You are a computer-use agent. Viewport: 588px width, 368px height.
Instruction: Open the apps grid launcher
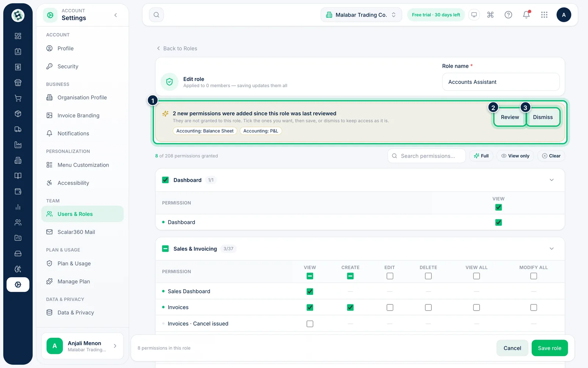[544, 15]
